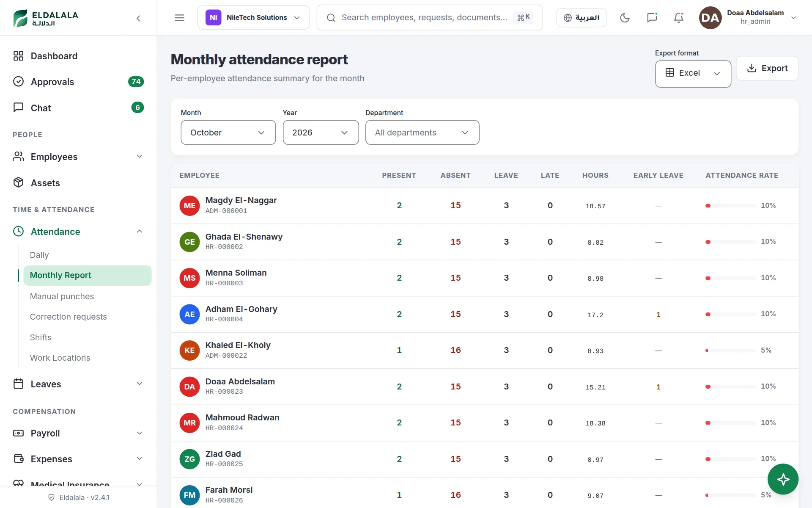Click hours value 17.2
The image size is (812, 508).
coord(595,315)
